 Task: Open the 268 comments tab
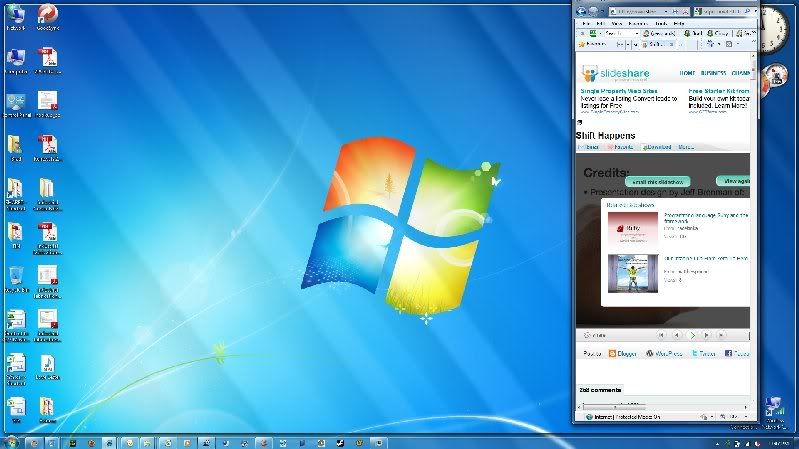pos(600,390)
